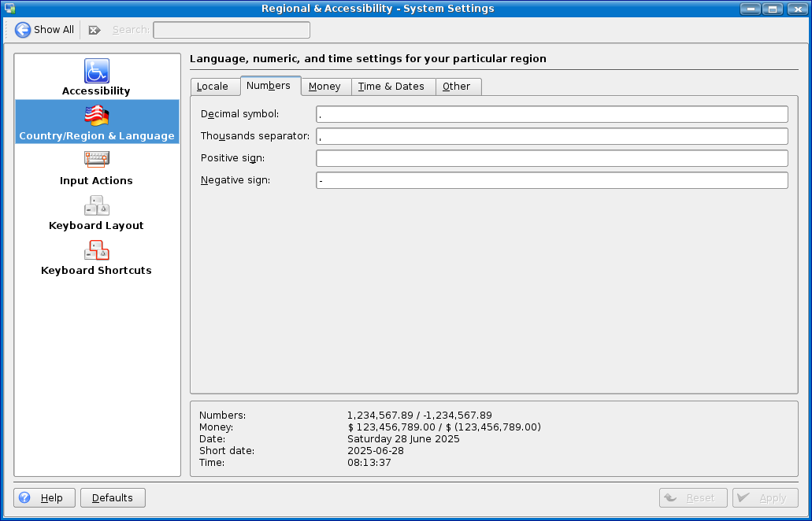The width and height of the screenshot is (812, 521).
Task: Open the Keyboard Layout icon
Action: tap(97, 205)
